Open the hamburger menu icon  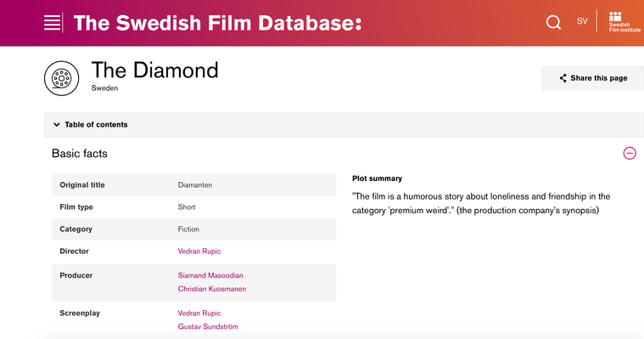[x=52, y=23]
